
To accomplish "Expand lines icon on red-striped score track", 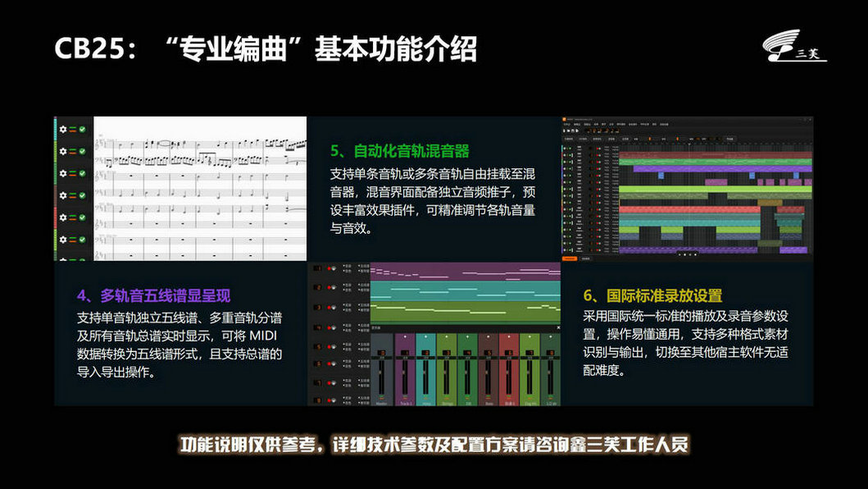I will point(72,217).
